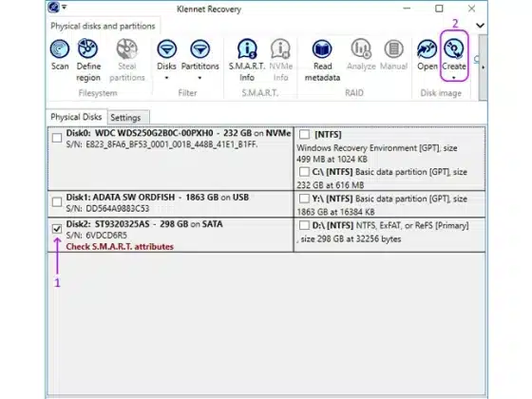Click '1863 GB at 16384 KB' text
This screenshot has width=532, height=399.
(x=335, y=212)
